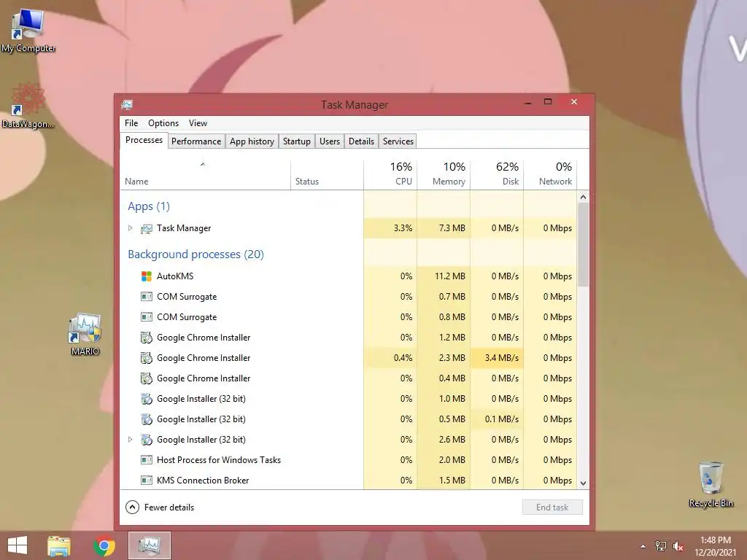Click the scrollbar up arrow
The height and width of the screenshot is (560, 747).
pyautogui.click(x=583, y=197)
